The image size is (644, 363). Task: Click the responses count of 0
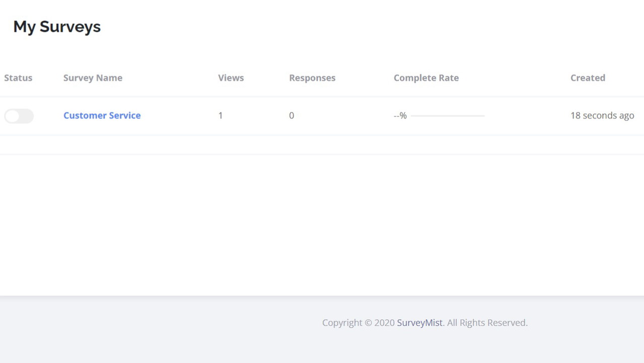(292, 115)
